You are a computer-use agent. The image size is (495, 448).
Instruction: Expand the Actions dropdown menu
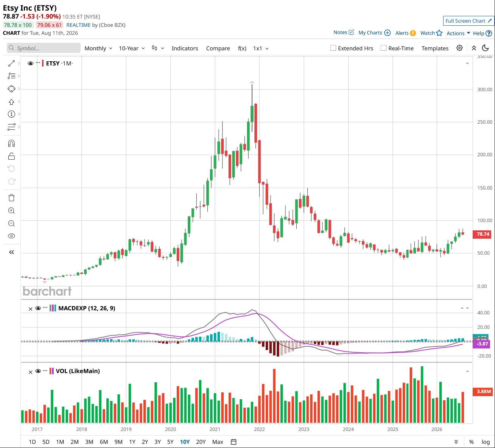click(458, 33)
